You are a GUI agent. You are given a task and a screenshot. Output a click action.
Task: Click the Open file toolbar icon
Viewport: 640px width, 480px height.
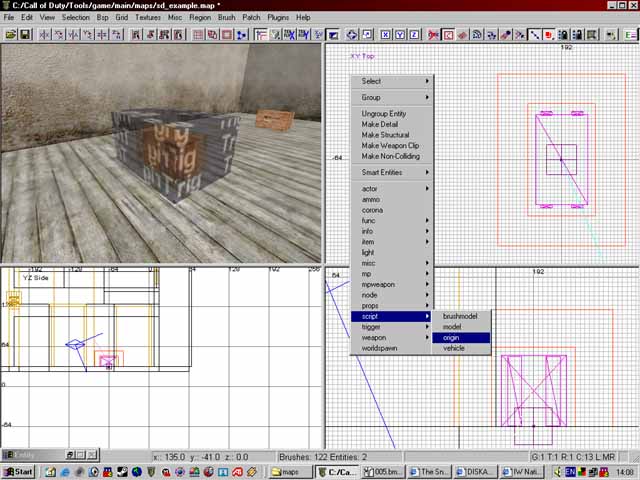pos(11,34)
